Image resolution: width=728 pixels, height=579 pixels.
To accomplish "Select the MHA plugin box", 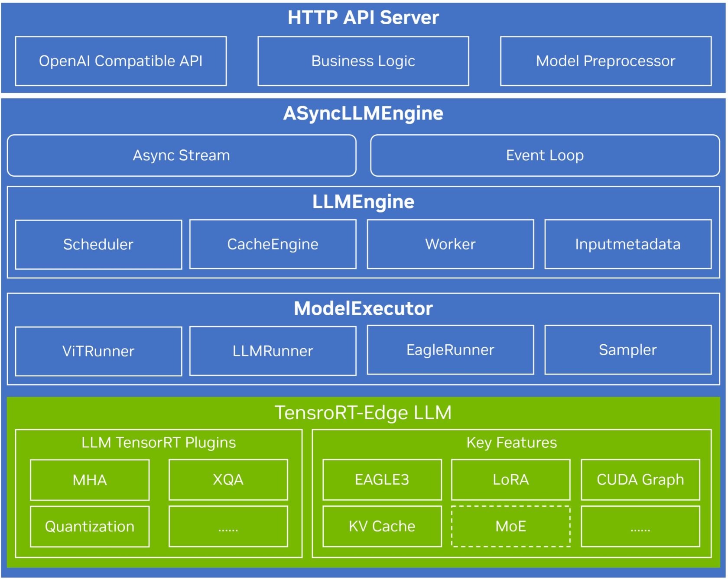I will [x=90, y=480].
